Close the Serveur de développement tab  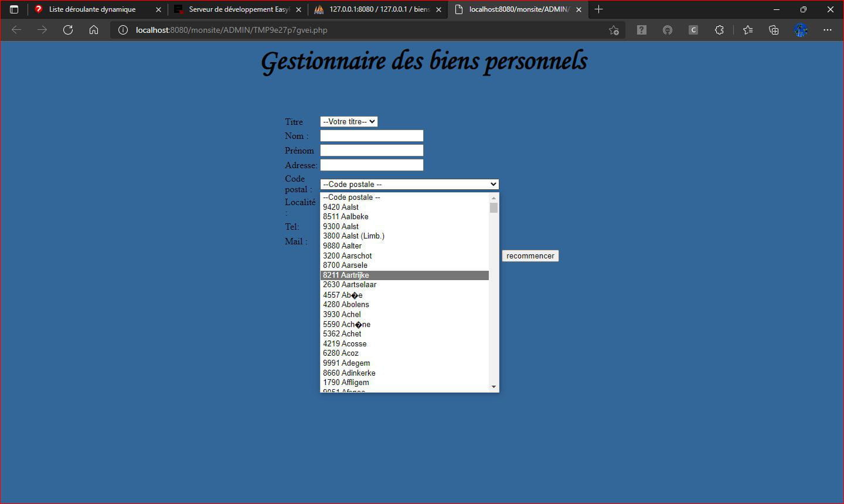click(x=298, y=9)
